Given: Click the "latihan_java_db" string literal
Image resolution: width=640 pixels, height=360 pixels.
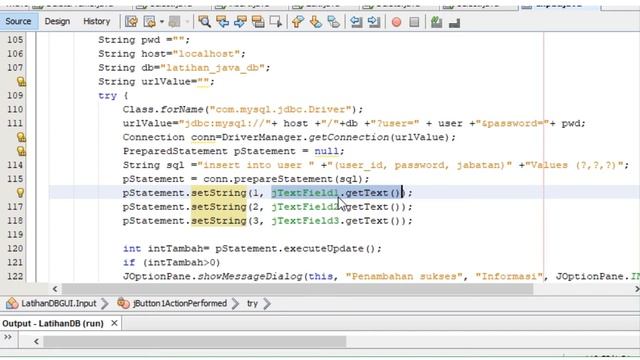Looking at the screenshot, I should pos(213,68).
